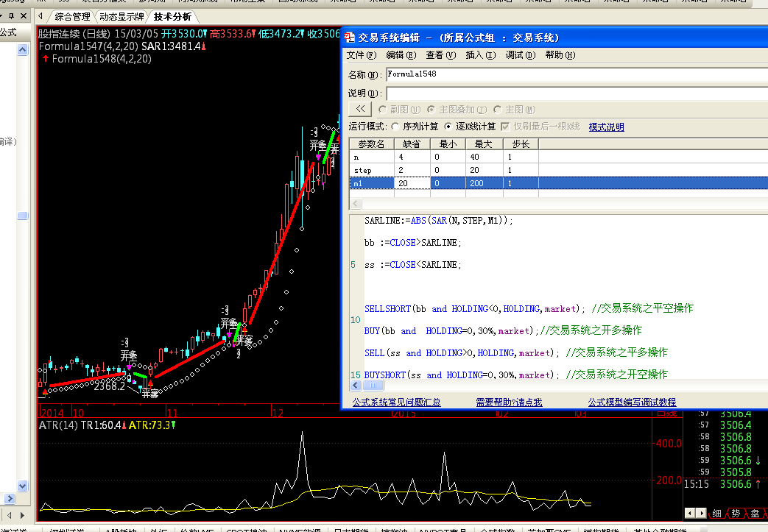This screenshot has height=532, width=768.
Task: Select parameter row step
Action: click(558, 170)
